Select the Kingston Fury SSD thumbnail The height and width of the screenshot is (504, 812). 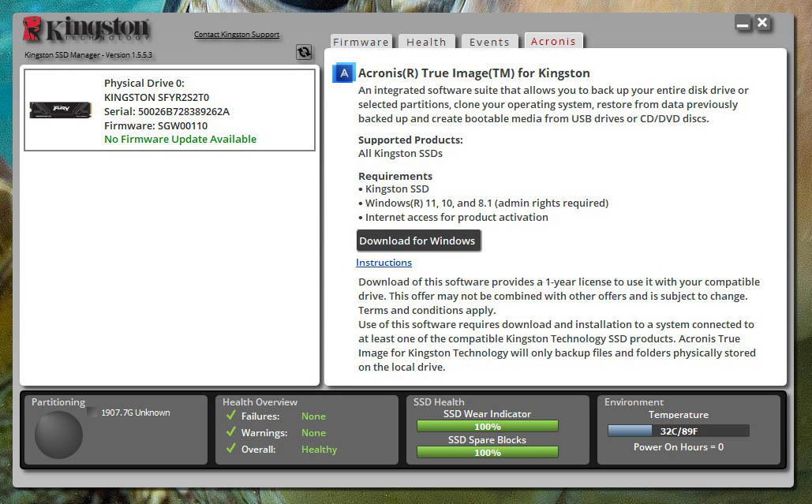[61, 110]
